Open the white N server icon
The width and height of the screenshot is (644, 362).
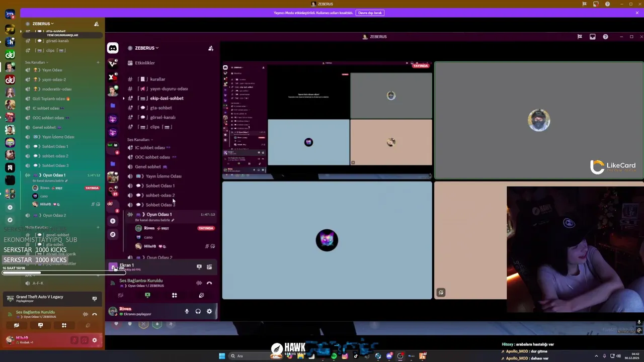pos(10,167)
